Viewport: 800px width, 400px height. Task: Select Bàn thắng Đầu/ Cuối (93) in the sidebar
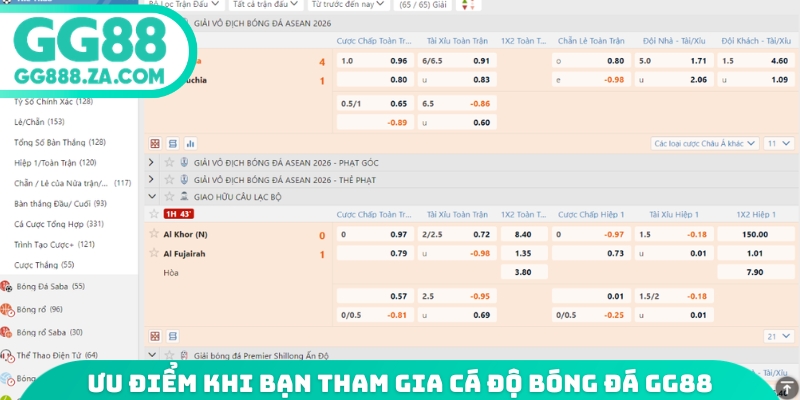pos(60,204)
